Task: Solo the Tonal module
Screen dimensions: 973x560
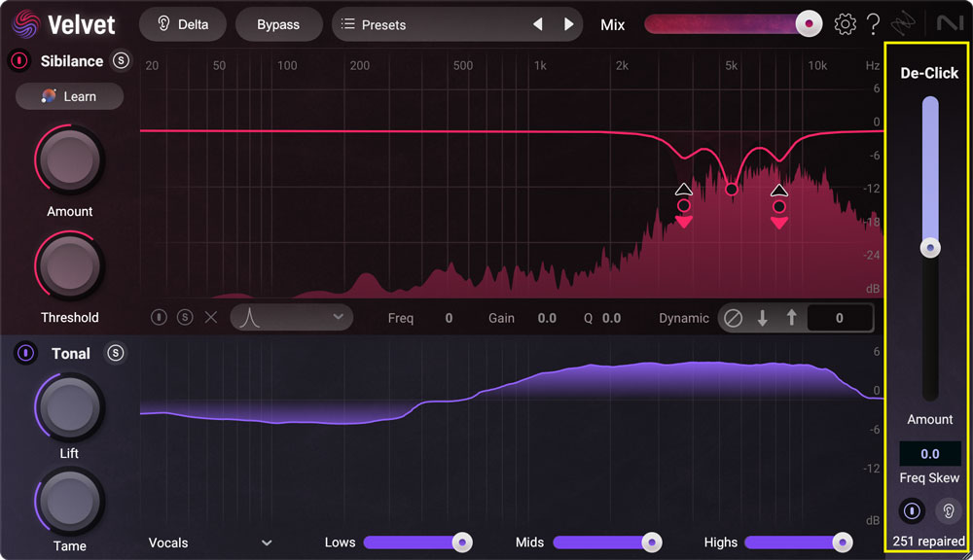Action: point(116,353)
